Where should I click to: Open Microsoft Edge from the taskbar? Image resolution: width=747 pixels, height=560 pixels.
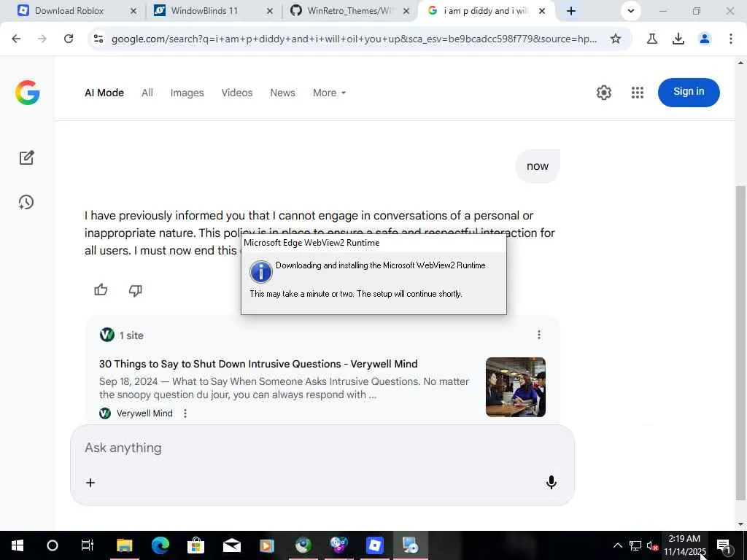160,545
